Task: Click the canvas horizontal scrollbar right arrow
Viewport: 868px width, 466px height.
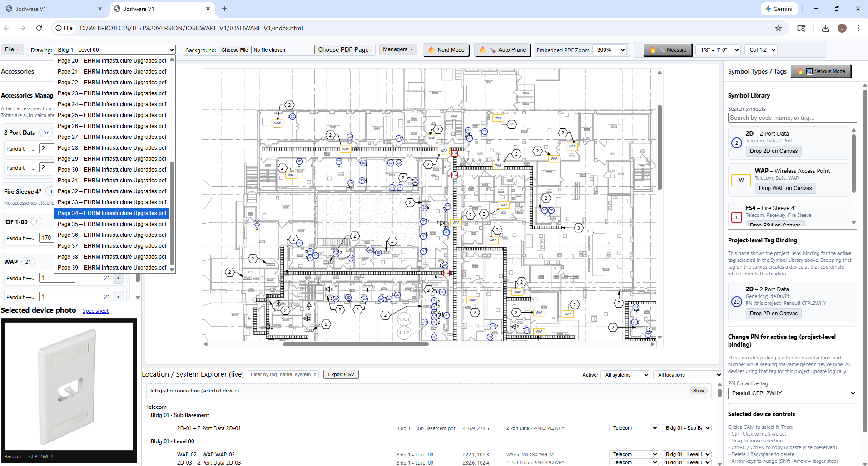Action: [653, 344]
